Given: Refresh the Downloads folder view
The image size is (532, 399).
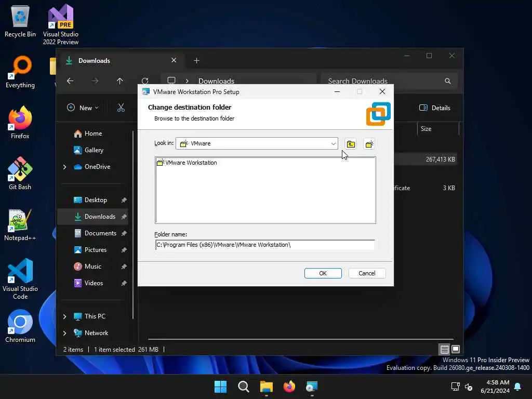Looking at the screenshot, I should pyautogui.click(x=145, y=81).
